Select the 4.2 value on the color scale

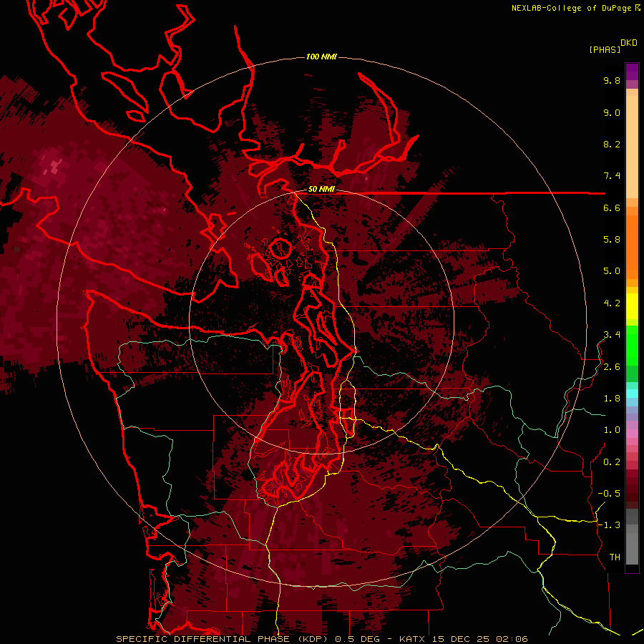coord(612,303)
